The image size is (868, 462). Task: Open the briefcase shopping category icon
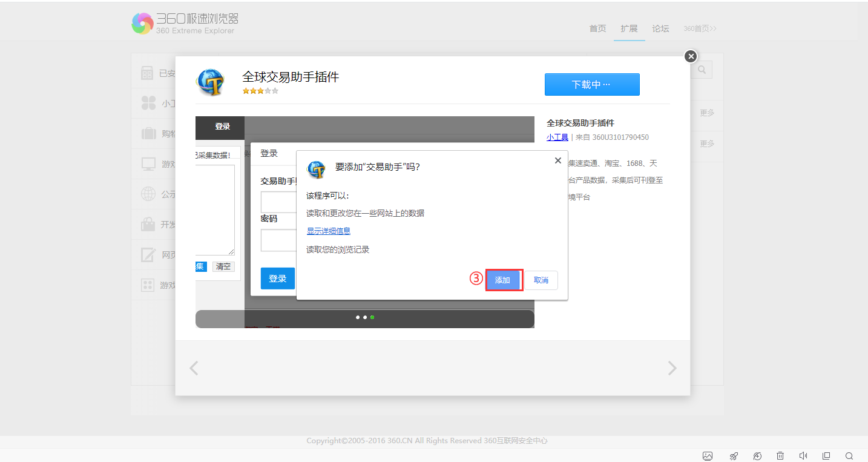pos(148,133)
